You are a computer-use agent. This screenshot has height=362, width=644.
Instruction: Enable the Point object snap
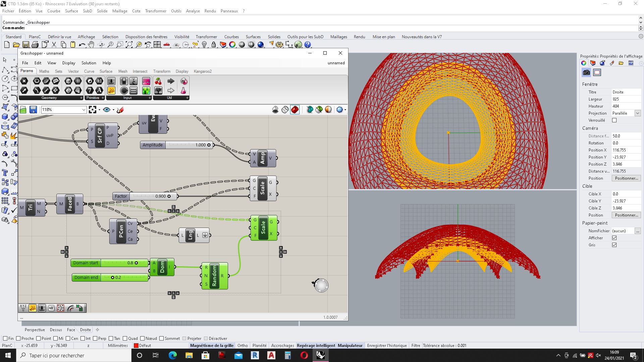pyautogui.click(x=39, y=339)
